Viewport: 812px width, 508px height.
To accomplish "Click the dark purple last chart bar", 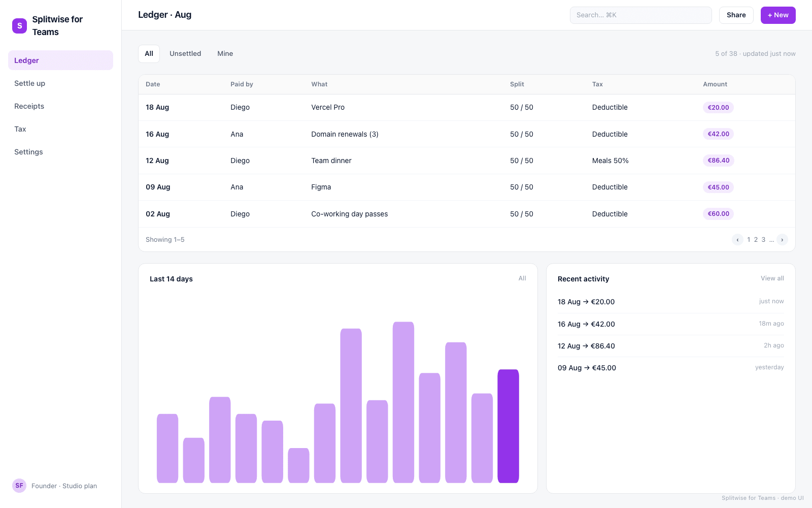I will tap(508, 426).
